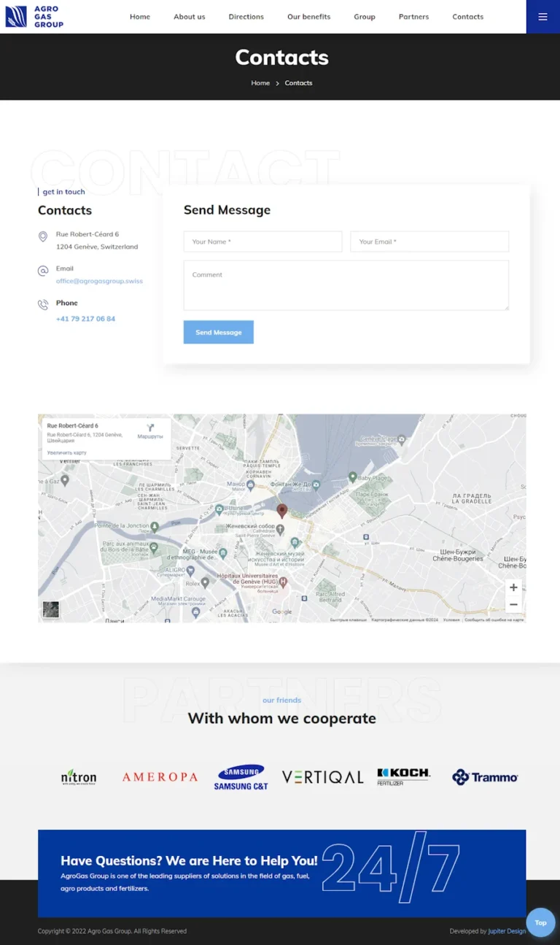Click the Samsung C&T partner logo
Viewport: 560px width, 945px height.
pos(241,777)
